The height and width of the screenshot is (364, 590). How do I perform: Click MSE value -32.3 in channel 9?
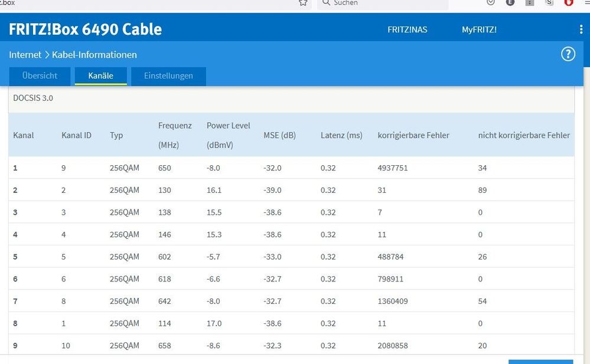[x=272, y=346]
